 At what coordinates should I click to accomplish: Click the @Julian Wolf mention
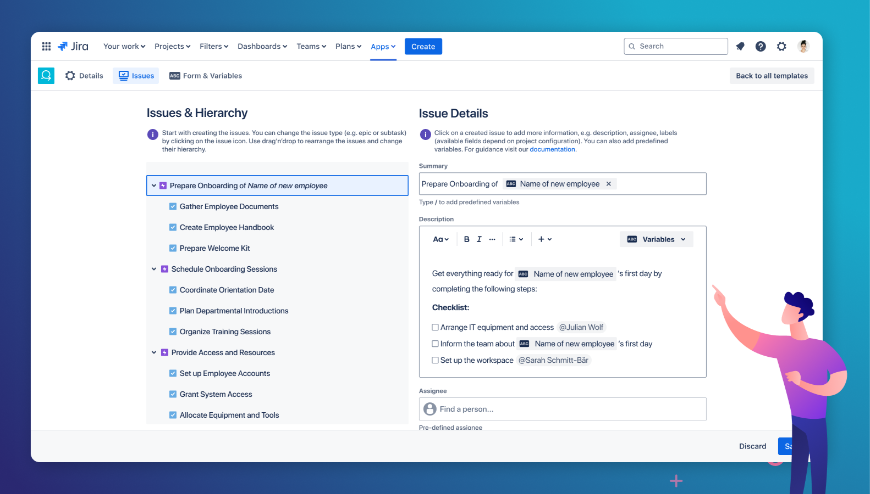[581, 327]
